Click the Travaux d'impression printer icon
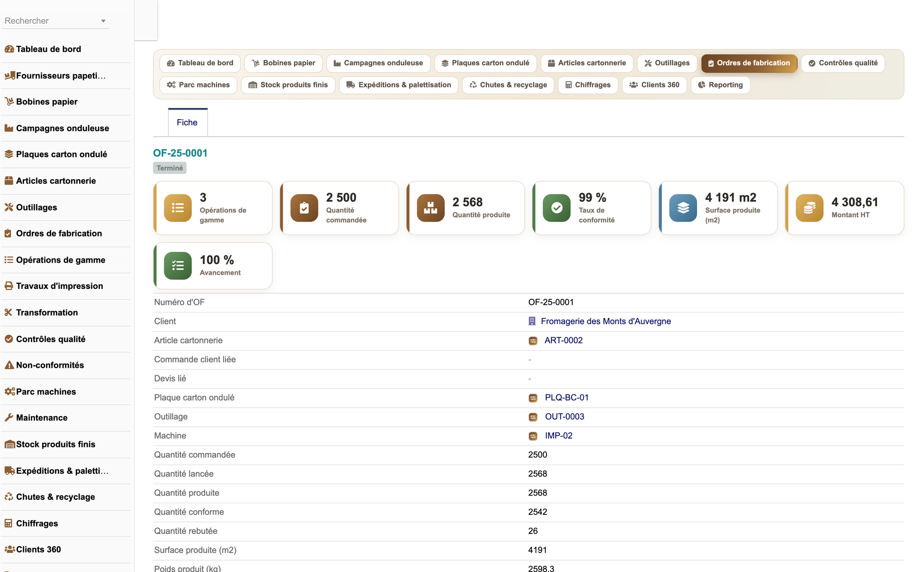This screenshot has height=572, width=924. 9,286
